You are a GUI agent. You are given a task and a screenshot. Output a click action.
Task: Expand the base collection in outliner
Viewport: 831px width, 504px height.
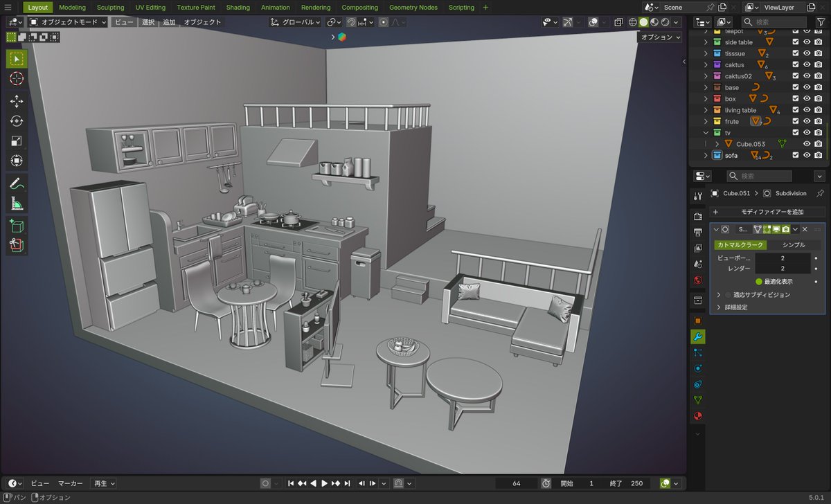(706, 88)
